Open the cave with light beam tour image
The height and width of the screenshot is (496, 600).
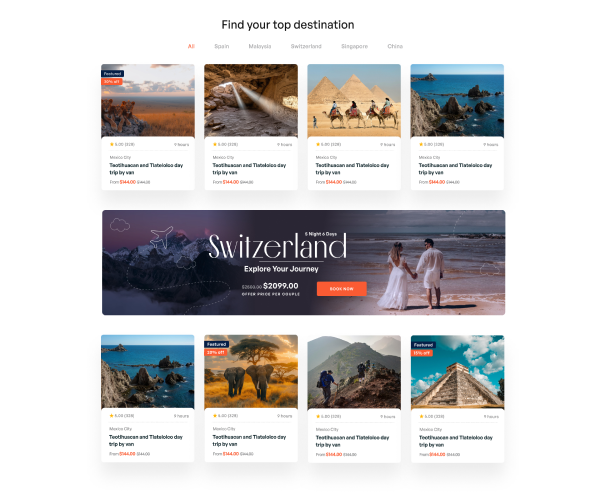click(x=251, y=101)
